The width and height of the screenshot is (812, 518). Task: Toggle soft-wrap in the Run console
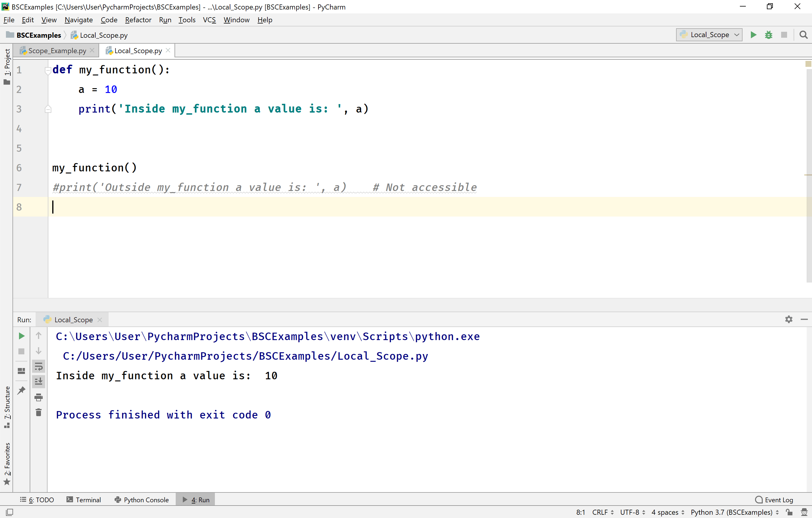(x=39, y=367)
